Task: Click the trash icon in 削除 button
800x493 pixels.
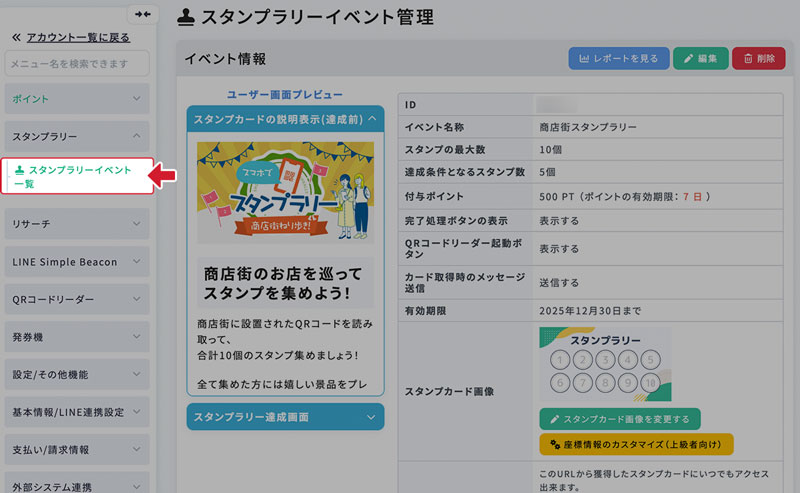Action: [746, 59]
